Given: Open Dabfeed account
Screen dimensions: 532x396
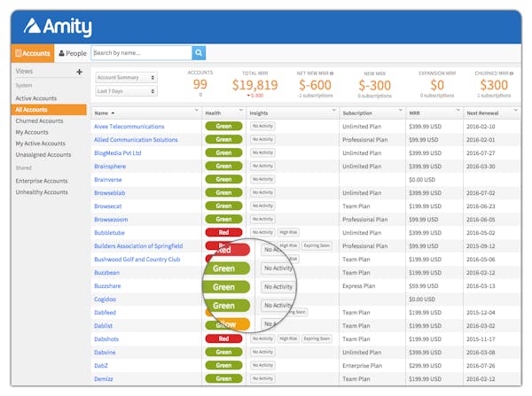Looking at the screenshot, I should pos(105,313).
